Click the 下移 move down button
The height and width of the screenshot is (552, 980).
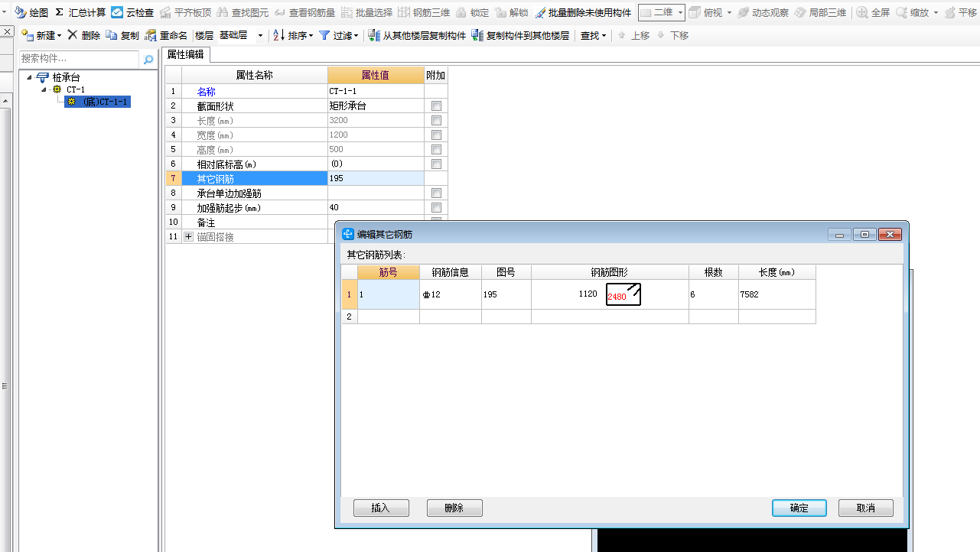click(x=672, y=35)
